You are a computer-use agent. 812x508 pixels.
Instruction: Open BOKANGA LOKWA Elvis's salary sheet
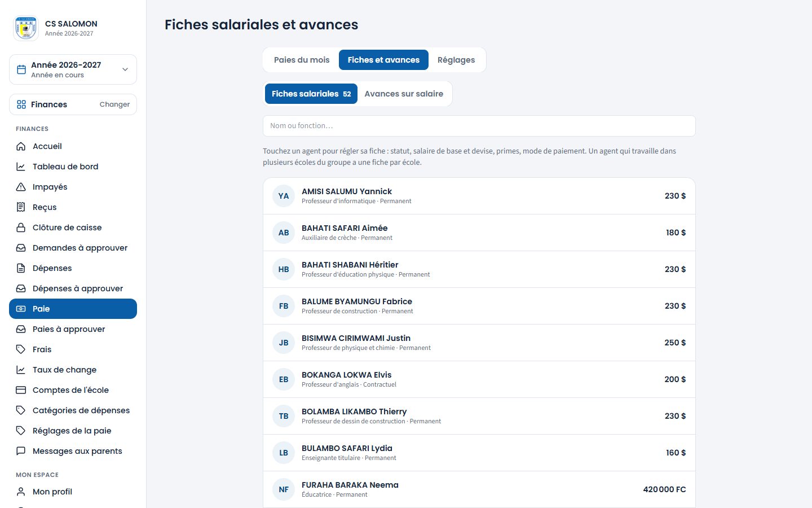(479, 379)
